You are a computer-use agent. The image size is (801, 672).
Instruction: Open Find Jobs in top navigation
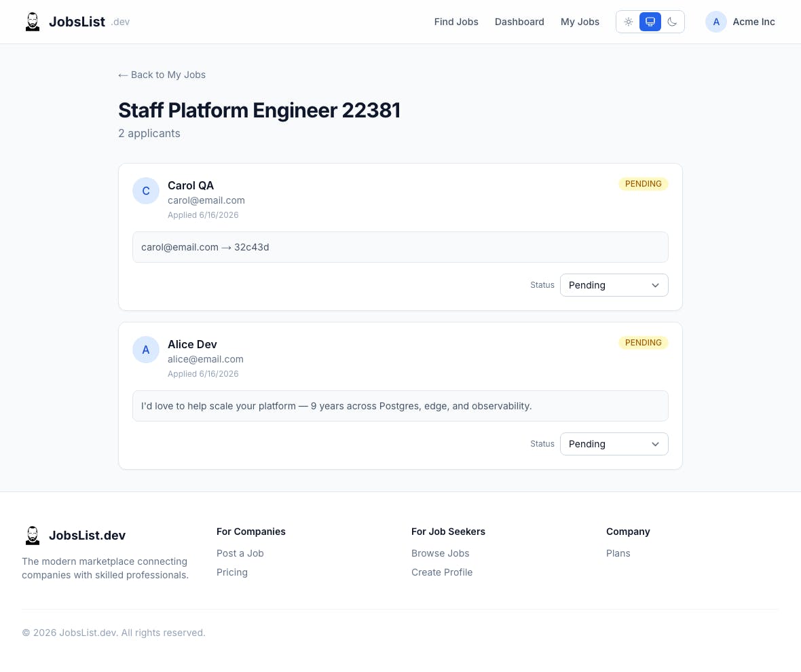click(456, 22)
